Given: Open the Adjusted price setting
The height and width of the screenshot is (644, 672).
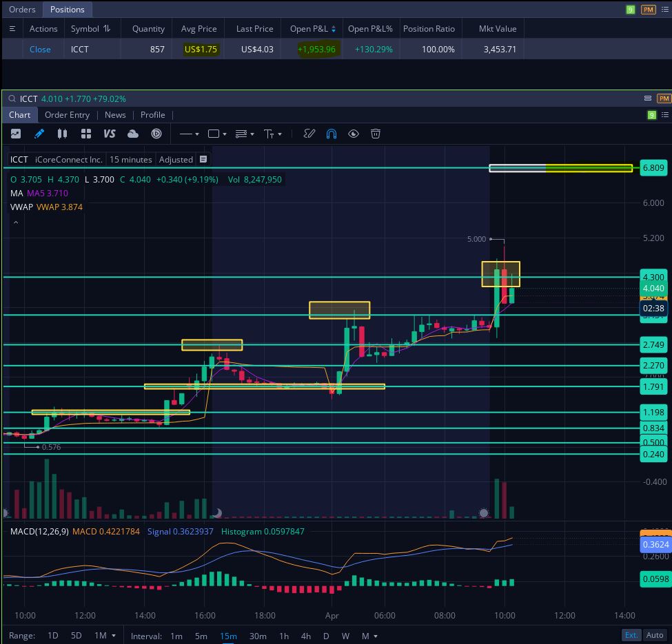Looking at the screenshot, I should click(x=176, y=159).
